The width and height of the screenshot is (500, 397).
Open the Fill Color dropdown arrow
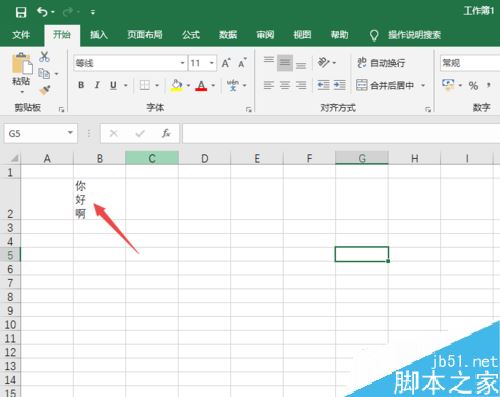point(188,86)
